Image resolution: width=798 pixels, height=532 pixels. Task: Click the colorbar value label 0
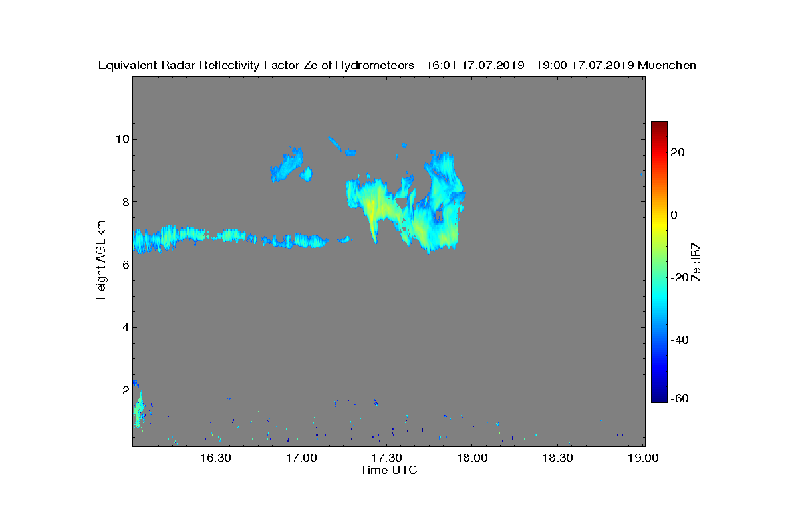[674, 215]
